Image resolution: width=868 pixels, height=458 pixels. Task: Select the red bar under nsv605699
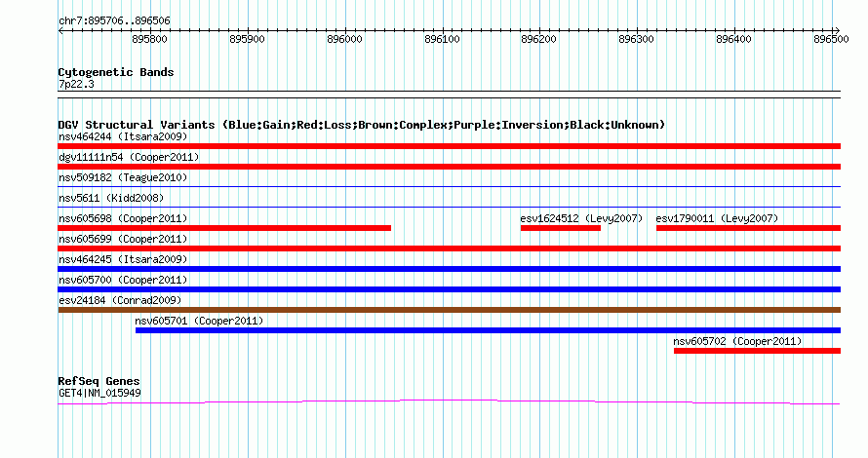tap(449, 248)
